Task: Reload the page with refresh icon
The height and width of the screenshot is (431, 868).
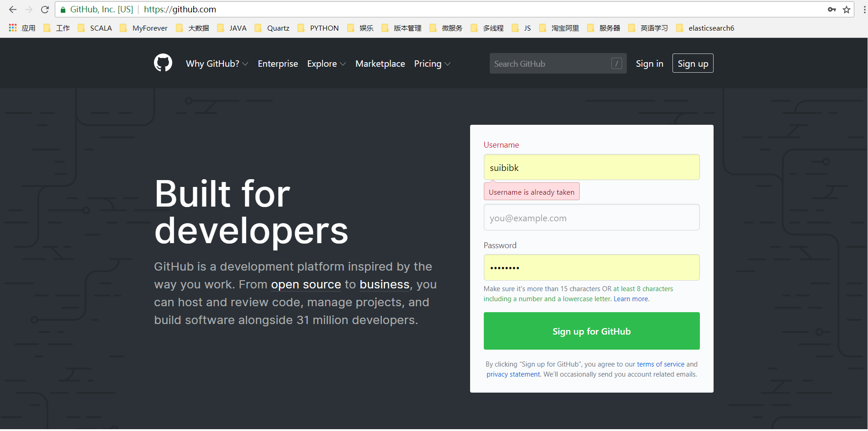Action: [x=45, y=10]
